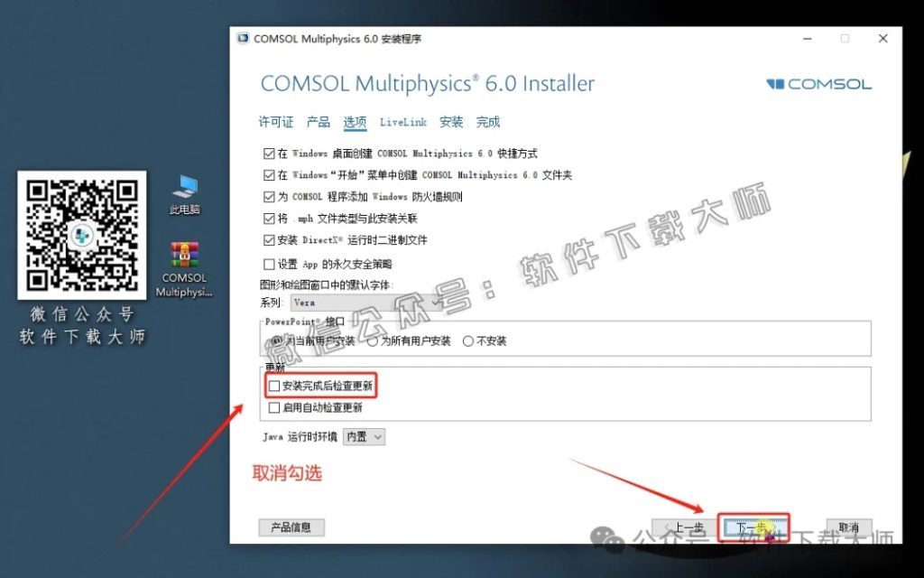924x578 pixels.
Task: Open the LiveLink tab
Action: [x=402, y=122]
